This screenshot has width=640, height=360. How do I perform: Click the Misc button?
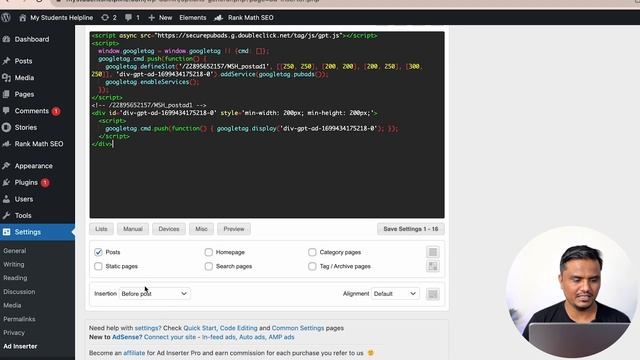pyautogui.click(x=201, y=229)
